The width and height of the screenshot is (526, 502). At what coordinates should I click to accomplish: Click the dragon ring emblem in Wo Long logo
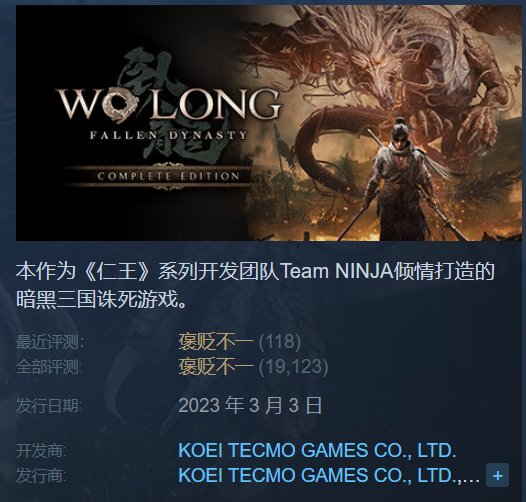tap(120, 105)
